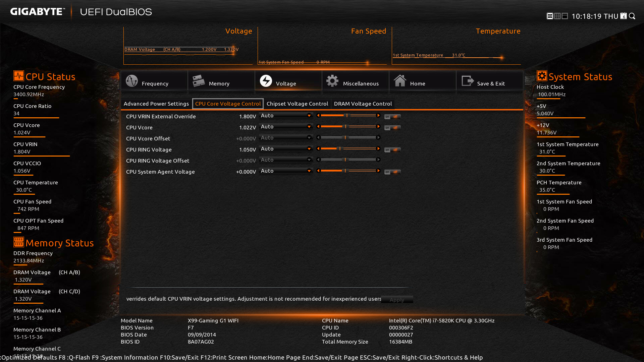Click CPU System Agent Voltage label
The height and width of the screenshot is (362, 644).
tap(160, 172)
